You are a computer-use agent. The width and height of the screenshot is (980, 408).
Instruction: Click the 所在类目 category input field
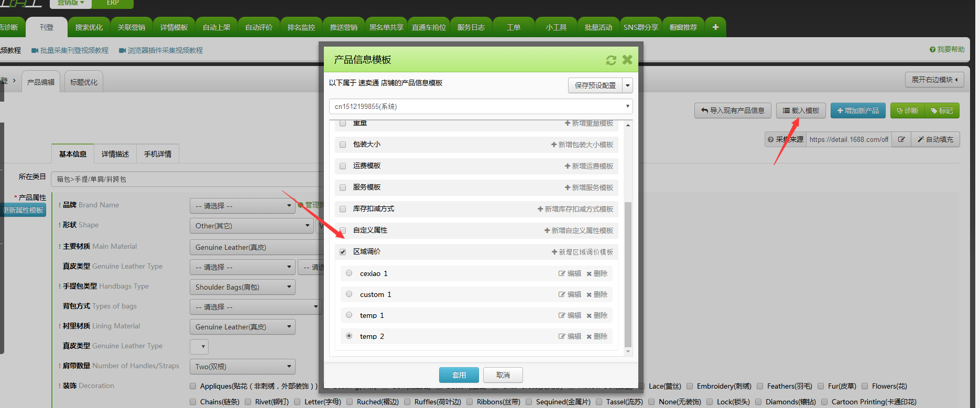189,179
